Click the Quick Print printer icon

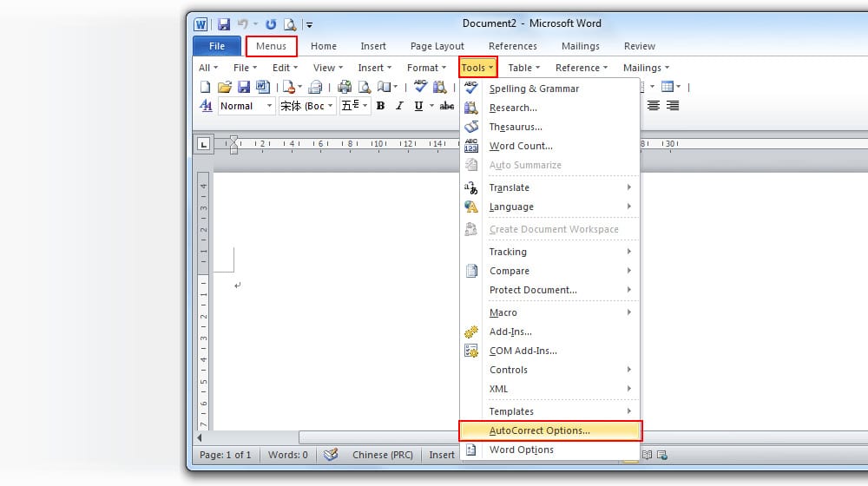pyautogui.click(x=345, y=87)
